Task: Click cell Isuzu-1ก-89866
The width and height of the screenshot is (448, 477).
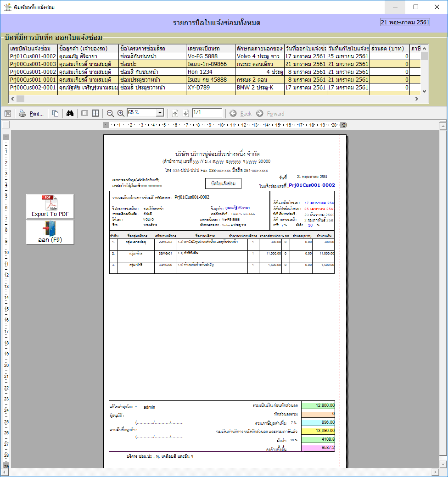Action: [x=211, y=64]
